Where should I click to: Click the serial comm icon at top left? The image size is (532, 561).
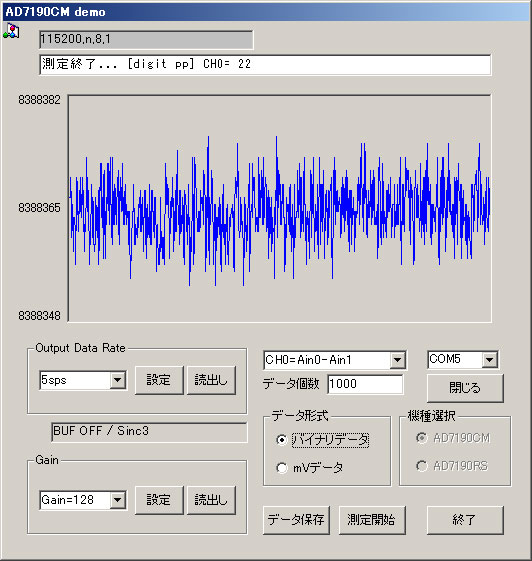11,31
